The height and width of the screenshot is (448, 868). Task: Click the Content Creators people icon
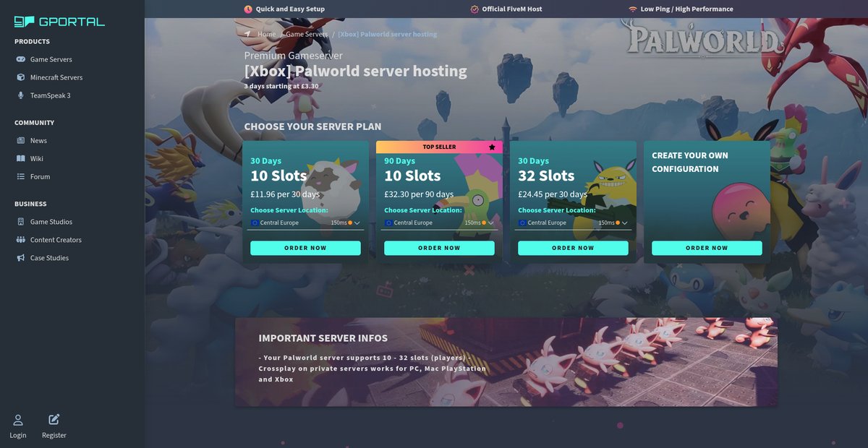coord(21,240)
